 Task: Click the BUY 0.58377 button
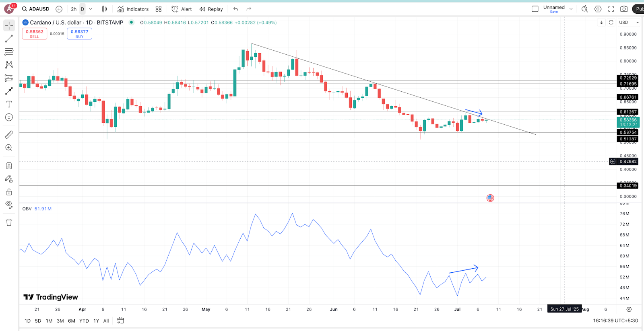79,34
